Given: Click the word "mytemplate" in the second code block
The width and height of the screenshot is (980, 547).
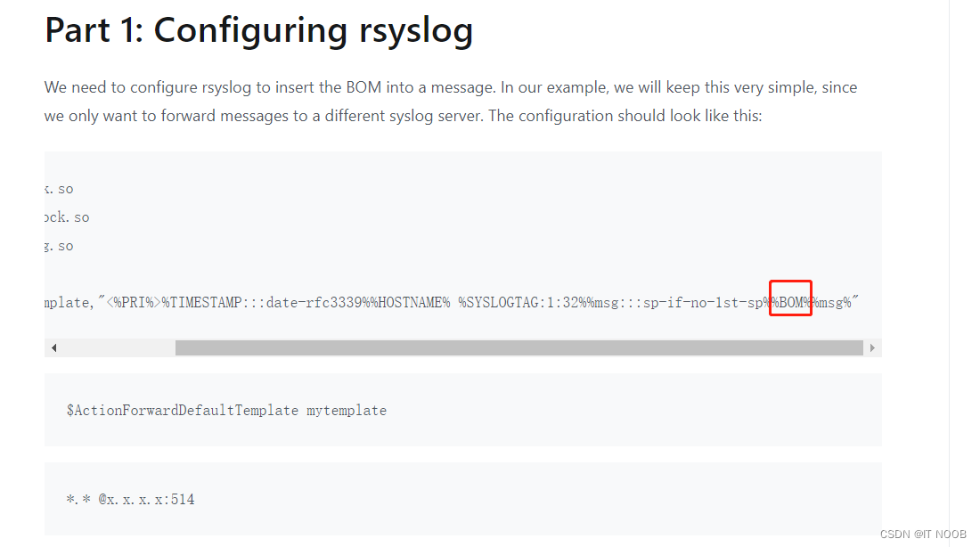Looking at the screenshot, I should pos(345,410).
